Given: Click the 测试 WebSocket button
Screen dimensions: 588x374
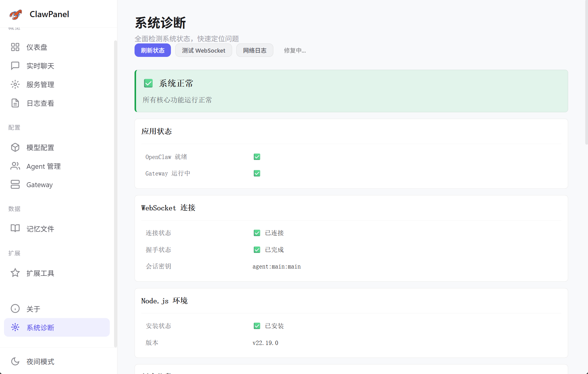Looking at the screenshot, I should coord(203,50).
